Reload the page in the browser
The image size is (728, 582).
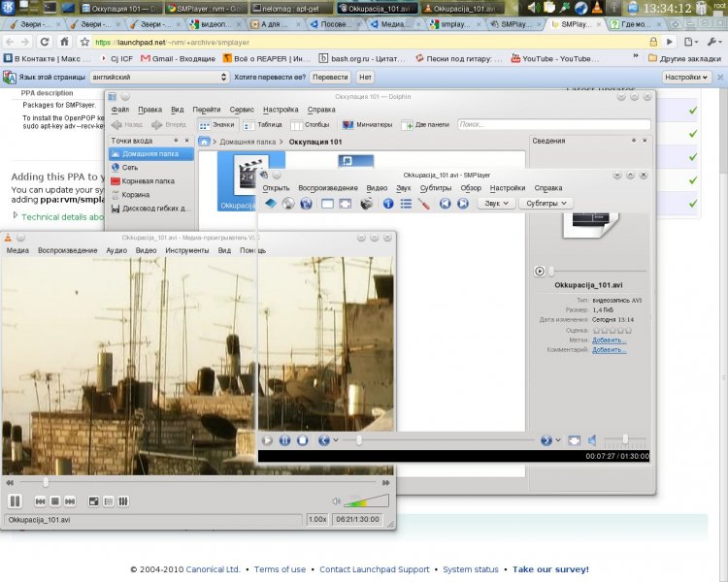click(x=45, y=43)
